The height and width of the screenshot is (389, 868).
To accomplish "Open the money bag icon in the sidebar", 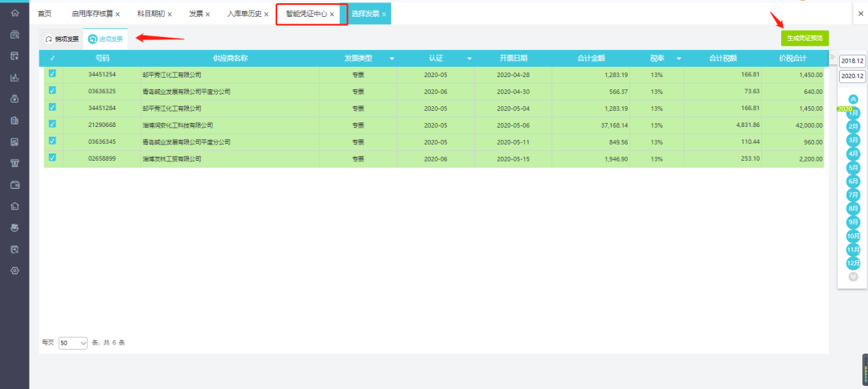I will 15,99.
